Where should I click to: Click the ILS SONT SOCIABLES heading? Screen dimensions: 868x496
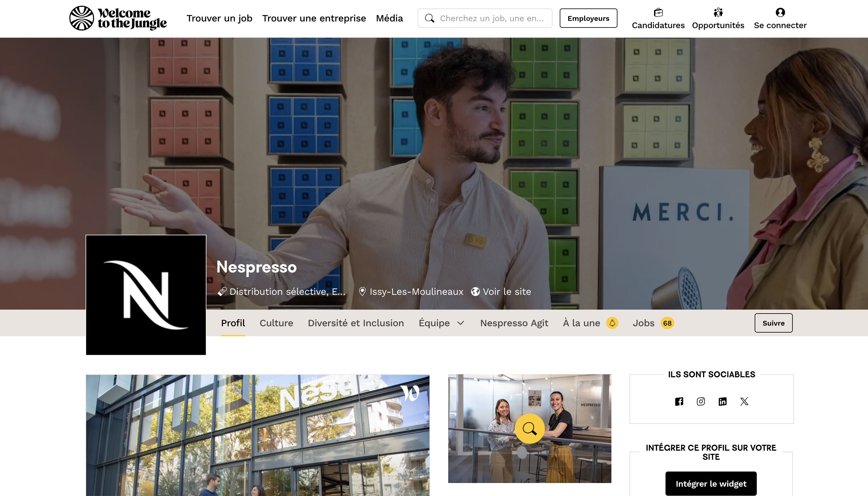711,374
